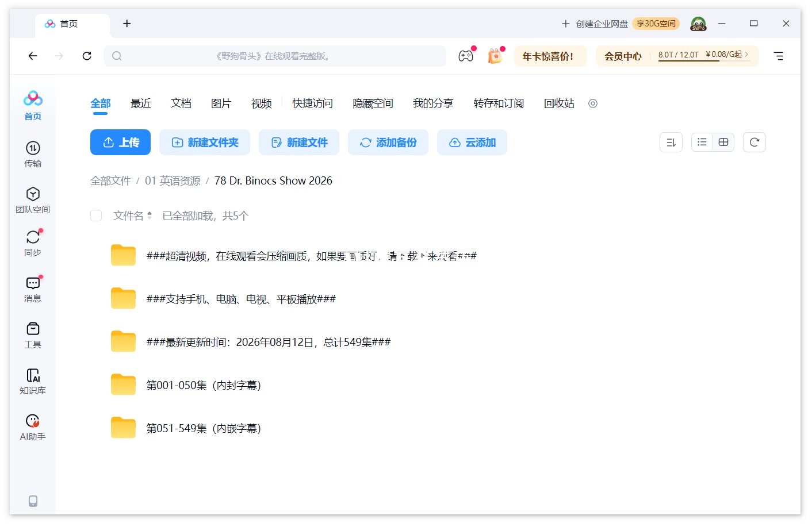Go forward with the right arrow
The image size is (812, 527).
pos(59,56)
